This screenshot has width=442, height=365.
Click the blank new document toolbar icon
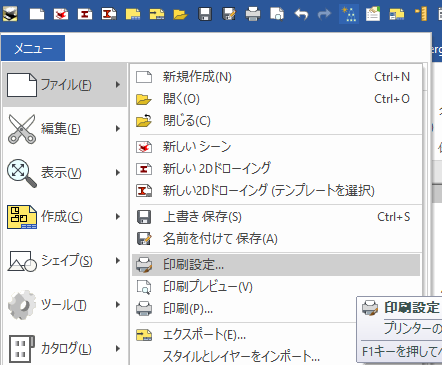pos(37,14)
